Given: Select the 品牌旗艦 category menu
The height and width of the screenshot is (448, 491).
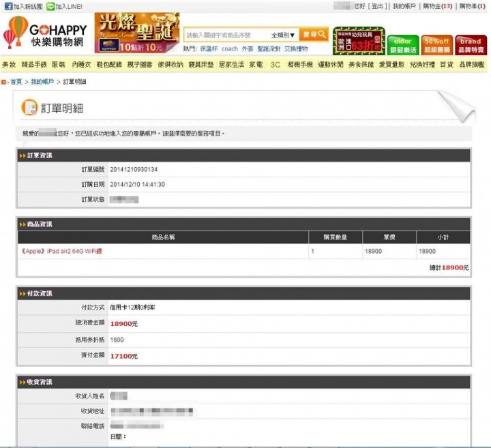Looking at the screenshot, I should tap(472, 65).
